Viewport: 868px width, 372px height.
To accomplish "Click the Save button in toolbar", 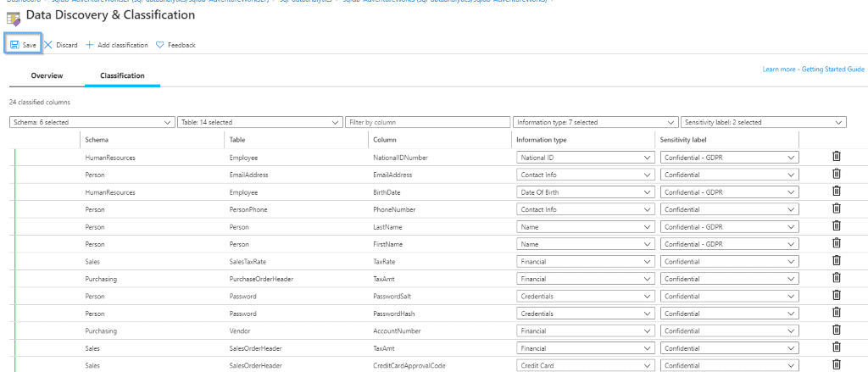I will point(23,45).
